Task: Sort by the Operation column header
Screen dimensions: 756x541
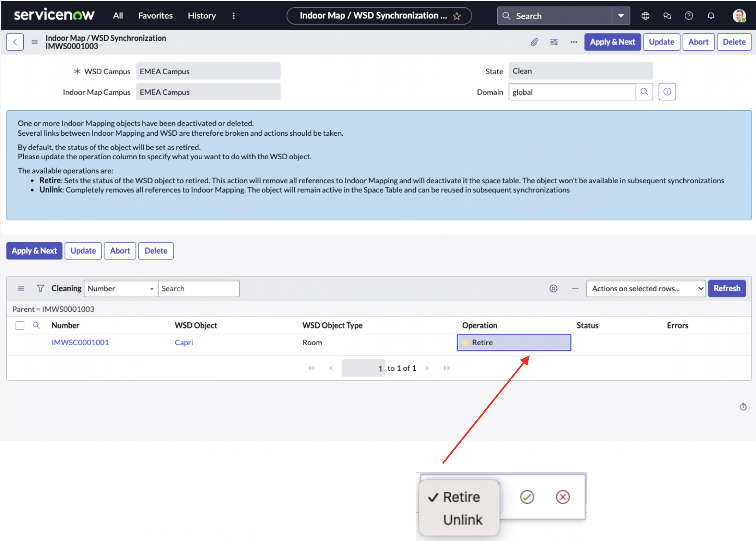Action: click(480, 325)
